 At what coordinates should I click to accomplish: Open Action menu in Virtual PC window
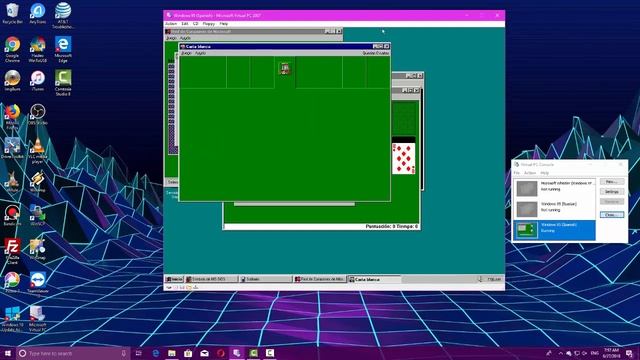171,24
